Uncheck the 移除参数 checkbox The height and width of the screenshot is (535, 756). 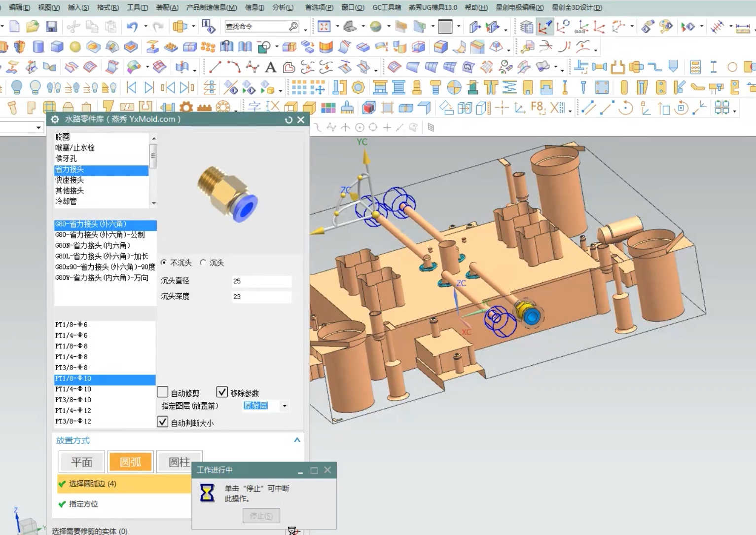coord(222,392)
